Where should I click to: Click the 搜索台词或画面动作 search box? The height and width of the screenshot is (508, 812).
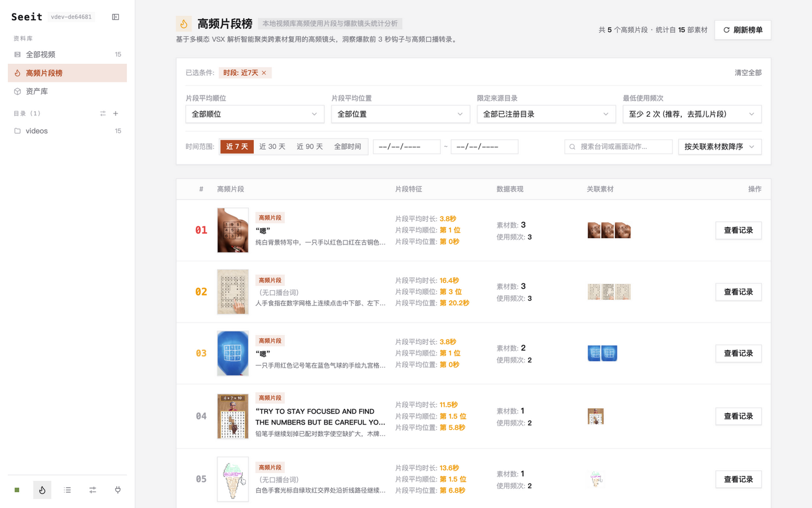click(x=619, y=147)
